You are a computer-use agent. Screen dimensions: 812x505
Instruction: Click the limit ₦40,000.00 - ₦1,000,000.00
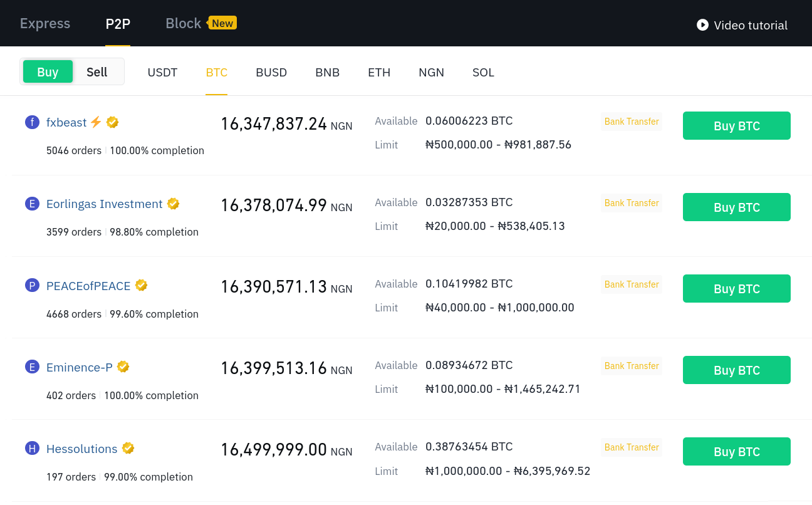click(500, 308)
